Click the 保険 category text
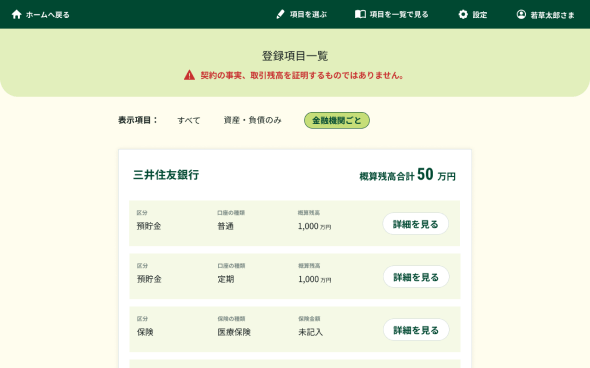The image size is (590, 368). coord(145,332)
